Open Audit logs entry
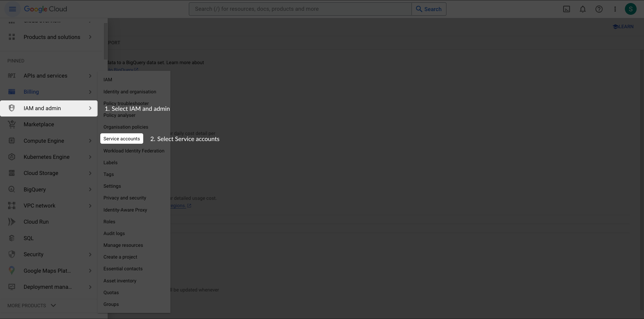This screenshot has height=319, width=644. click(114, 233)
